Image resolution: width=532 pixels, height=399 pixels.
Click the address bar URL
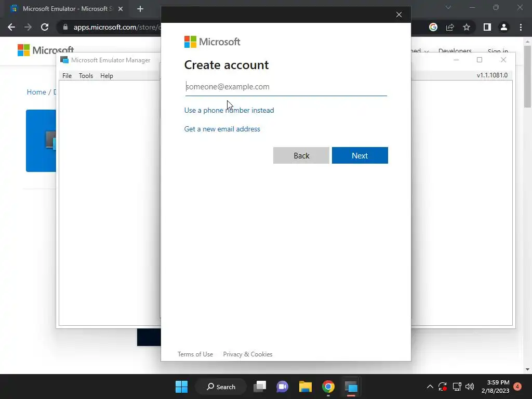pyautogui.click(x=117, y=27)
